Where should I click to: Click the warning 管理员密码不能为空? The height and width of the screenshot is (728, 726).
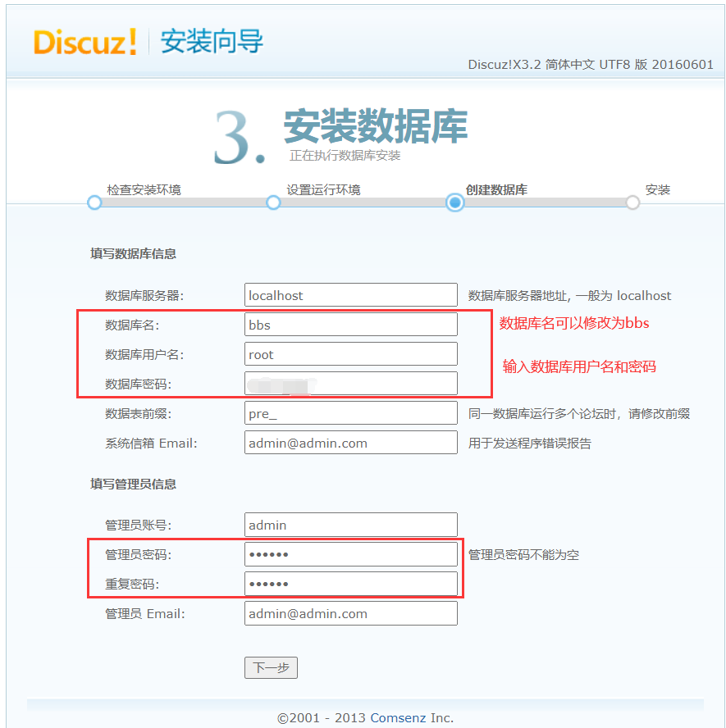pos(523,555)
